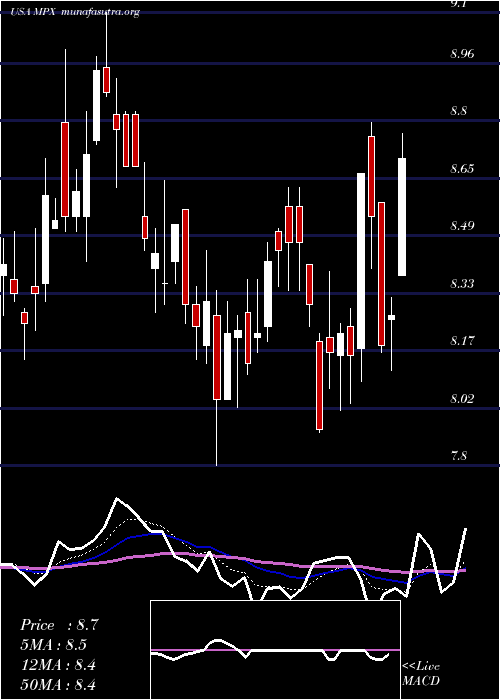Click the 8.96 price axis label
The width and height of the screenshot is (500, 700).
462,54
